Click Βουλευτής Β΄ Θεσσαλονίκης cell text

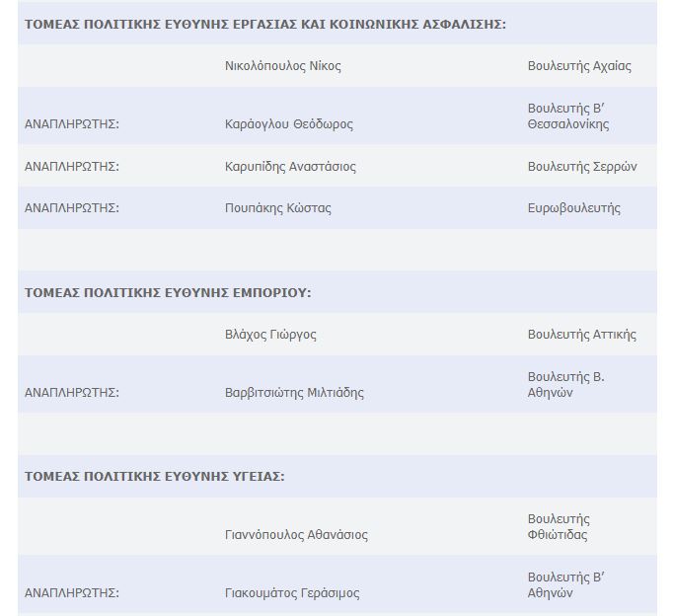567,115
